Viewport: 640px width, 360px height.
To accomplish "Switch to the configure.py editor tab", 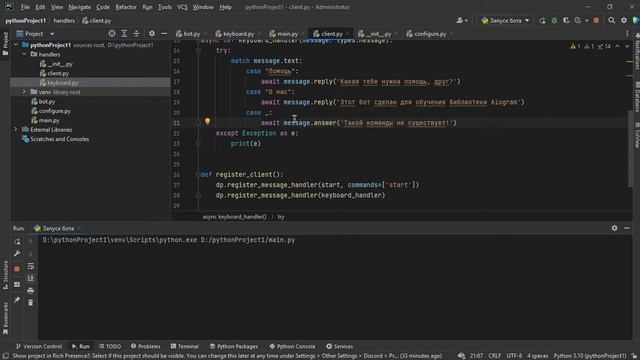I will [x=429, y=34].
